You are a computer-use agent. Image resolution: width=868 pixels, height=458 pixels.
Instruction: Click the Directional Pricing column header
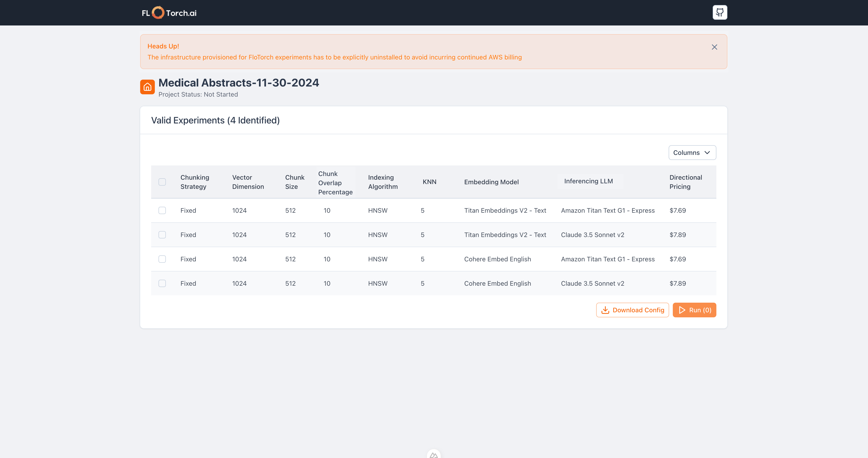click(x=685, y=182)
